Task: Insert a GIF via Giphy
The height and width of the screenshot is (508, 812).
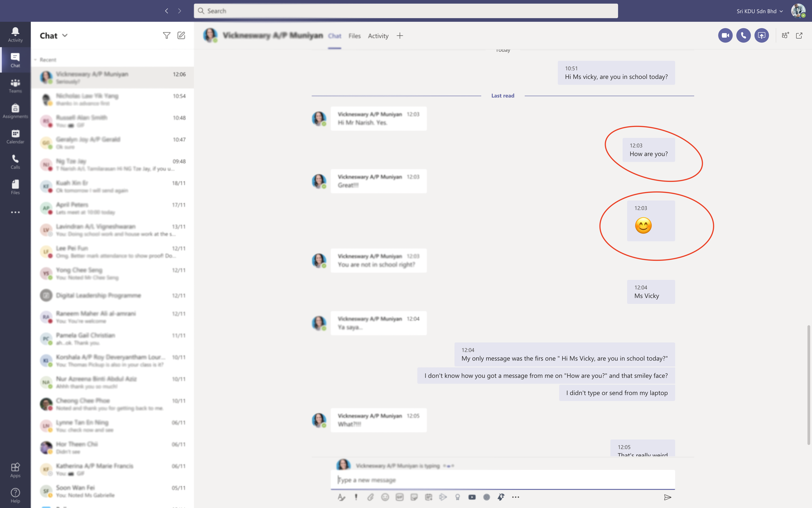Action: click(x=399, y=497)
